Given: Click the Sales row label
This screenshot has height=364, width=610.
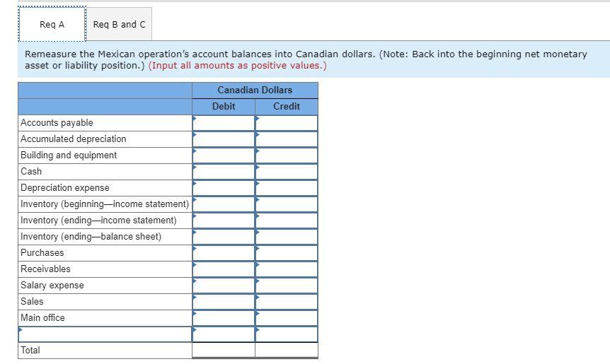Looking at the screenshot, I should click(x=32, y=302).
